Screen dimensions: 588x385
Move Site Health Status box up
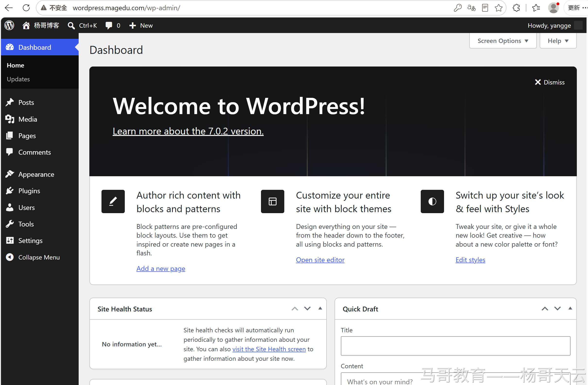click(x=295, y=309)
